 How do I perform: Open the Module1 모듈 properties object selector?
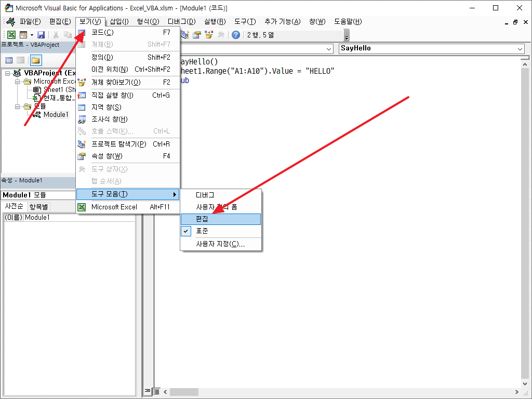pos(37,195)
